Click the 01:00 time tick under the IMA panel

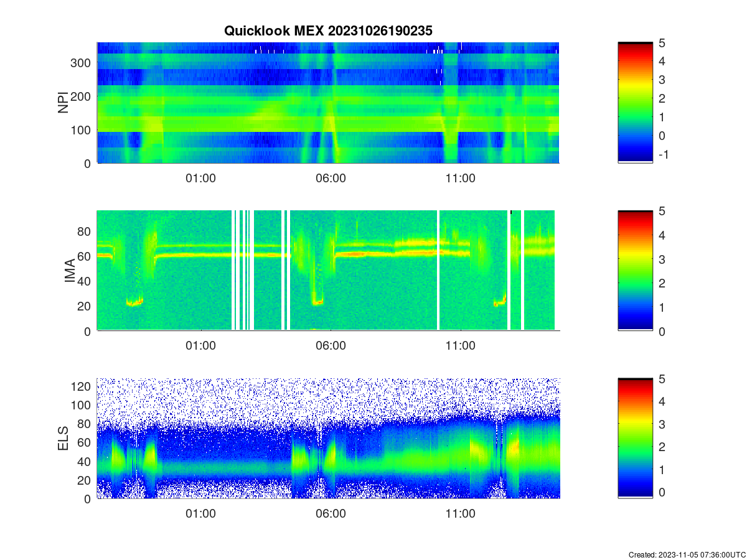click(201, 346)
